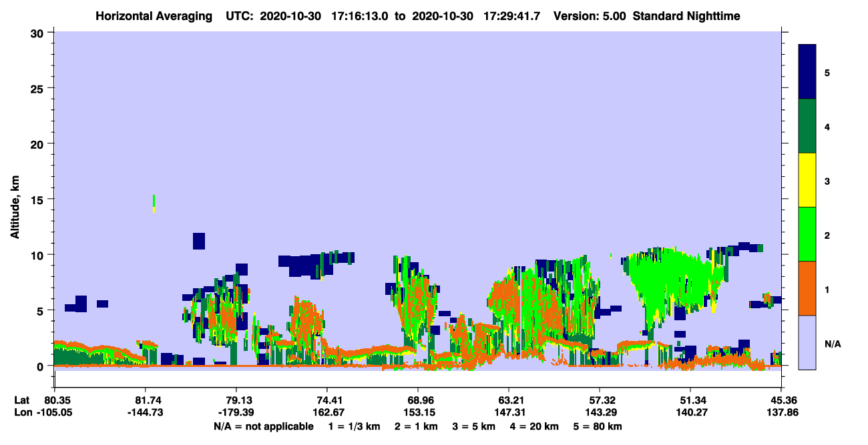Click the altitude tick label 20
Screen dimensions: 868x445
coord(39,143)
